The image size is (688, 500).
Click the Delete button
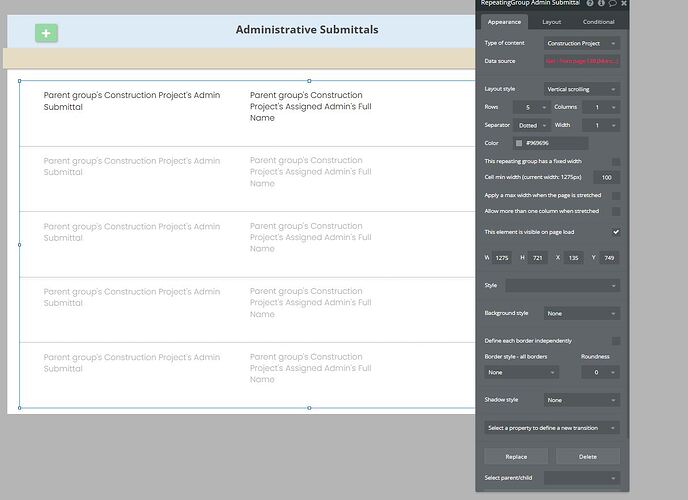[x=588, y=457]
